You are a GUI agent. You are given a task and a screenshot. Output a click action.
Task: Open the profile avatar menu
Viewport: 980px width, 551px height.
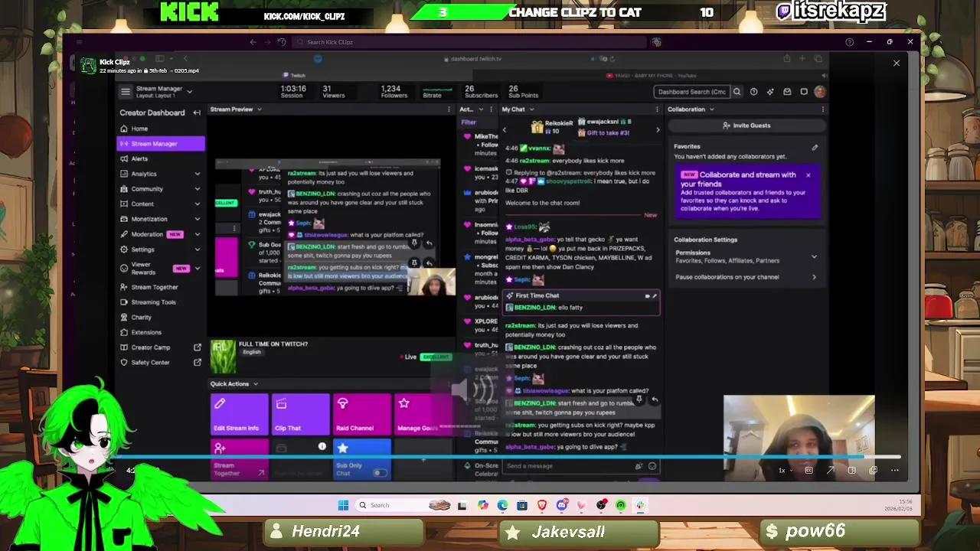point(820,92)
